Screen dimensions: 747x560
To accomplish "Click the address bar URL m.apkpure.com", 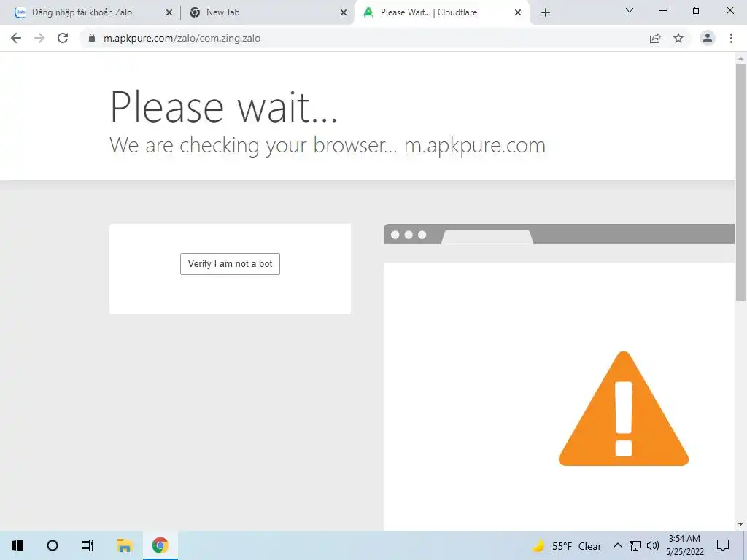I will click(182, 38).
